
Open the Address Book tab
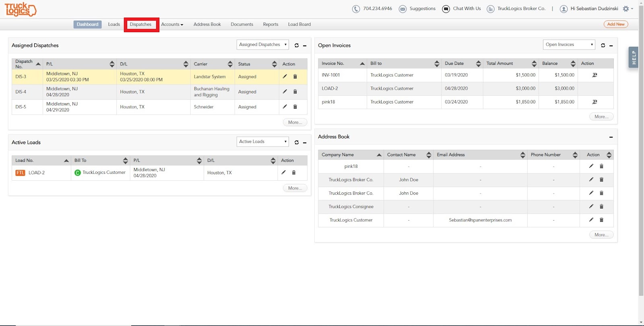click(207, 25)
